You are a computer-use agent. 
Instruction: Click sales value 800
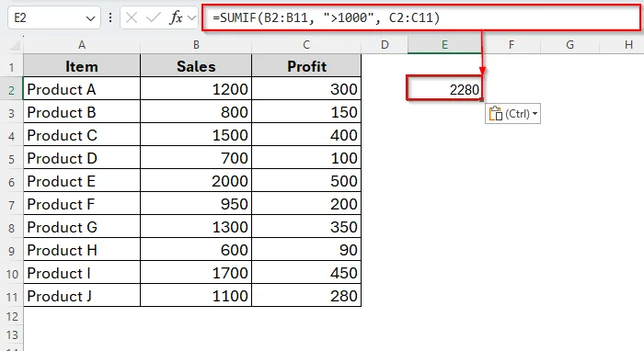pyautogui.click(x=196, y=112)
